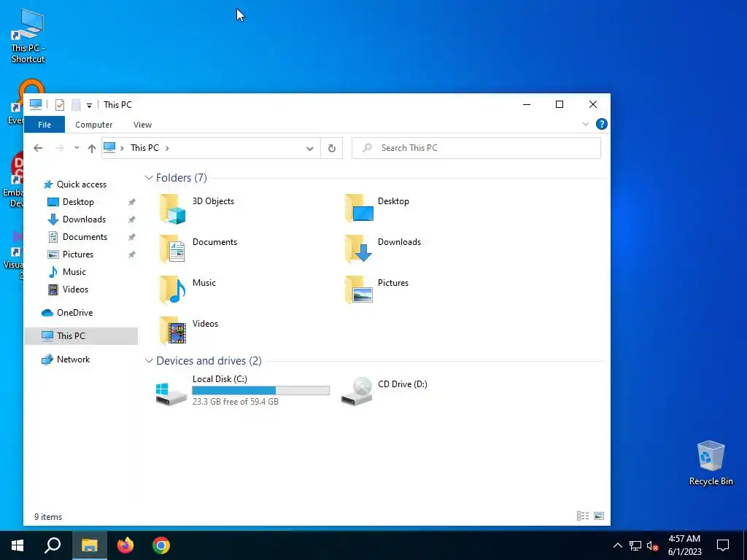Go up one level with Up arrow
This screenshot has height=560, width=747.
coord(92,148)
